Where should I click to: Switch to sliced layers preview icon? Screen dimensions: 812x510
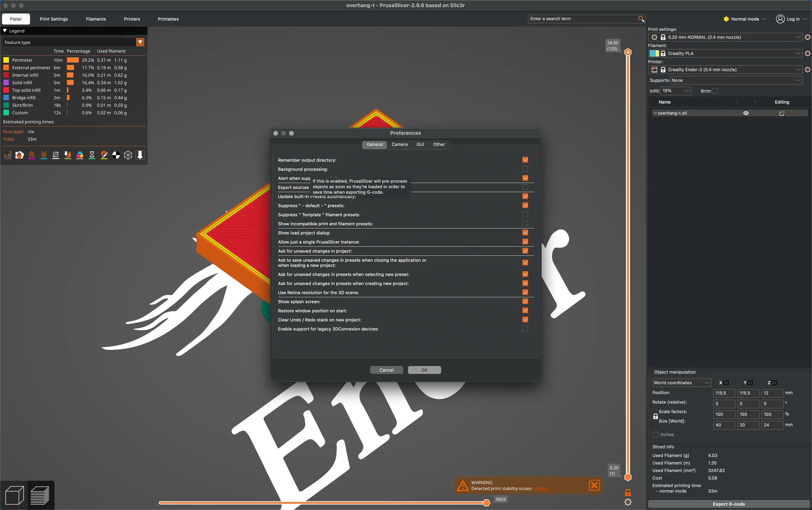(40, 495)
